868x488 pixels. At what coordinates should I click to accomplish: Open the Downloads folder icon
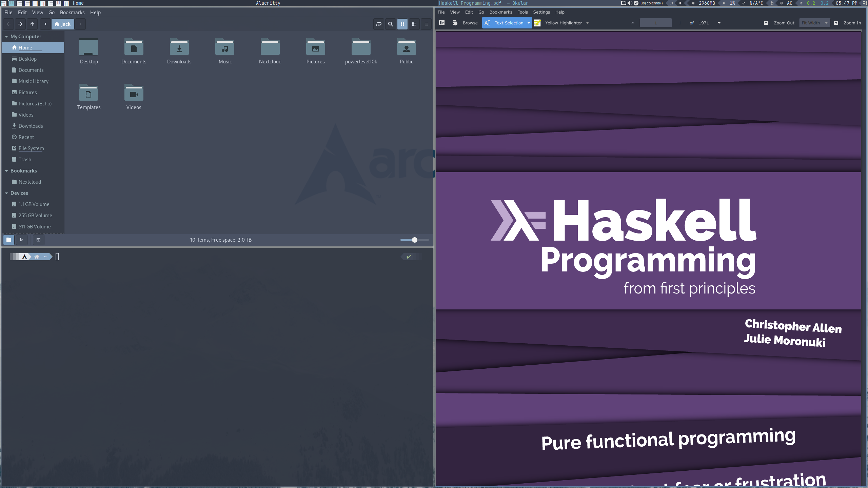click(x=179, y=47)
